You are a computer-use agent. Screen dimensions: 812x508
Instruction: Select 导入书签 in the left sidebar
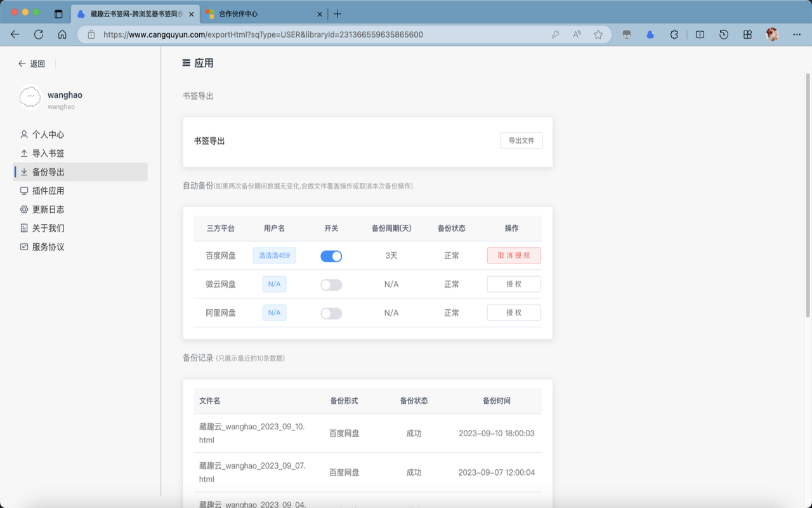tap(48, 152)
